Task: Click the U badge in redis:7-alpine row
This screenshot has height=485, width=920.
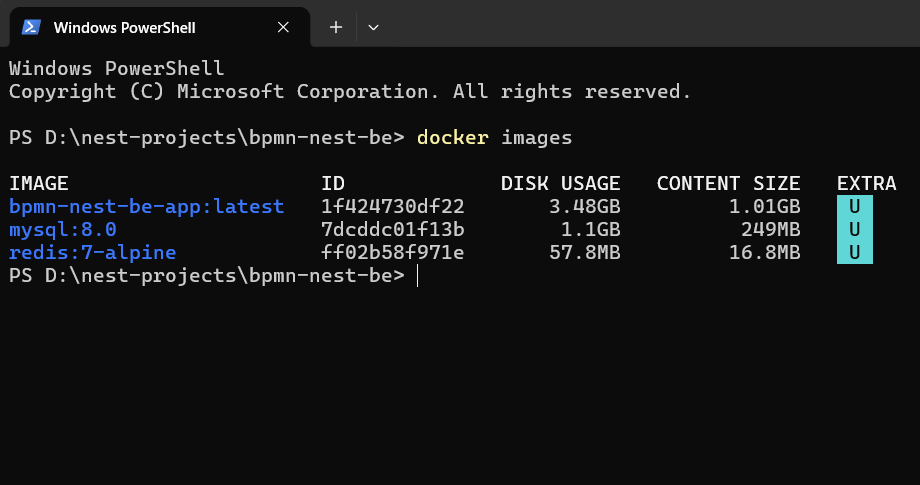Action: point(854,252)
